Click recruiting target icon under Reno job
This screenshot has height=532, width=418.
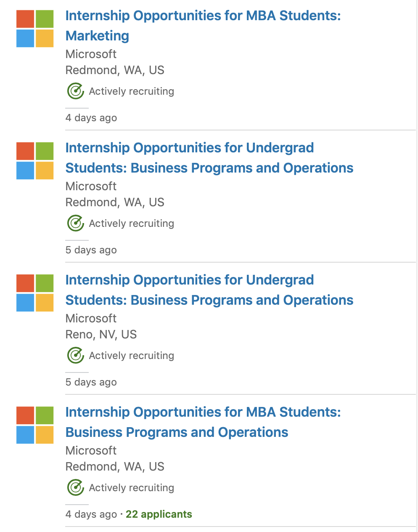[76, 355]
